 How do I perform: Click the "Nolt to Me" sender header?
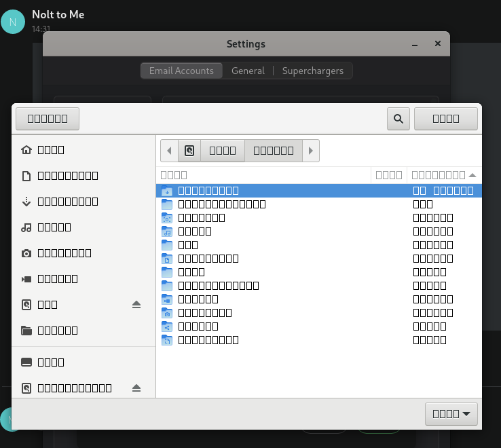point(58,15)
